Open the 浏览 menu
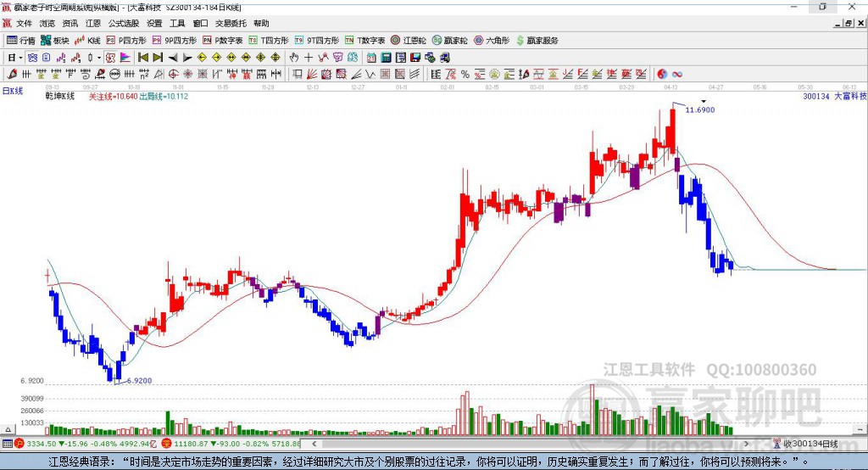 (47, 23)
